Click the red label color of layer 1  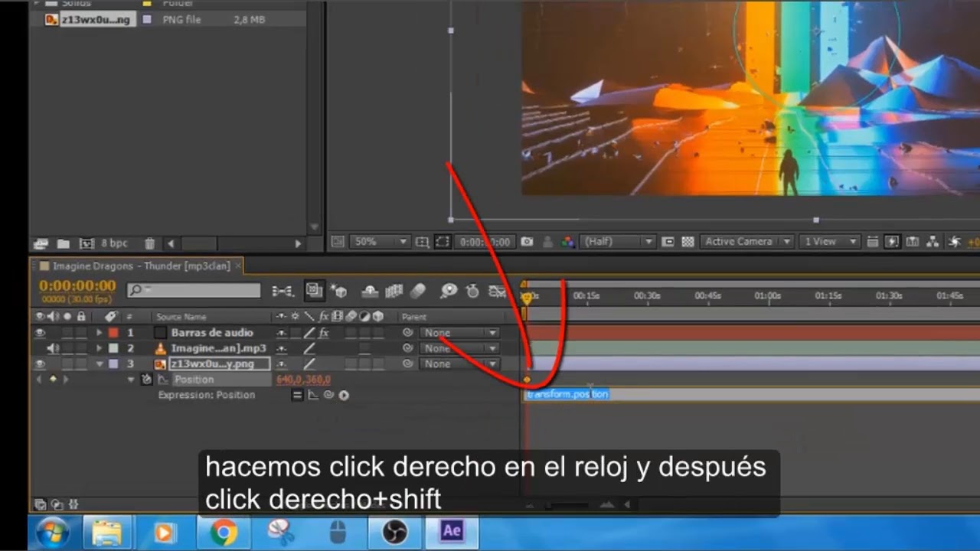(113, 333)
